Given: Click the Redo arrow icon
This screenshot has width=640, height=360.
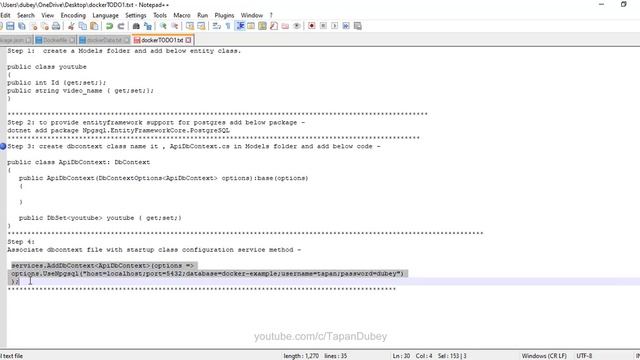Looking at the screenshot, I should pos(121,26).
